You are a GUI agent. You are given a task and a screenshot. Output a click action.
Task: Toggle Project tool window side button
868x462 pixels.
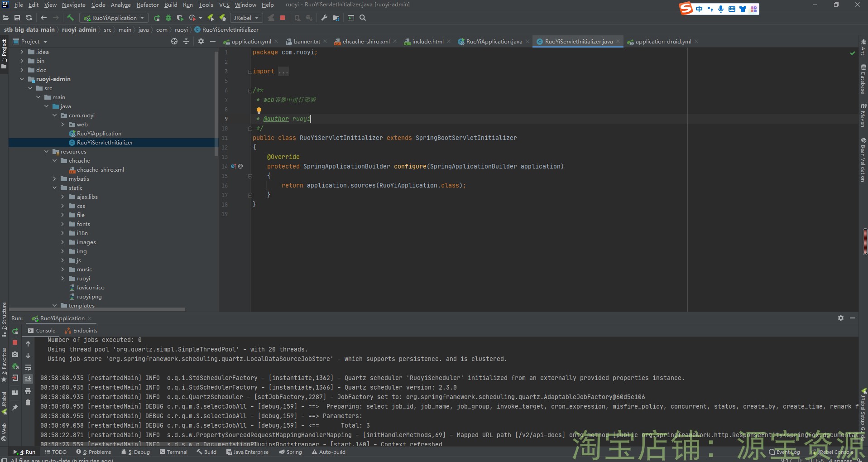point(4,54)
